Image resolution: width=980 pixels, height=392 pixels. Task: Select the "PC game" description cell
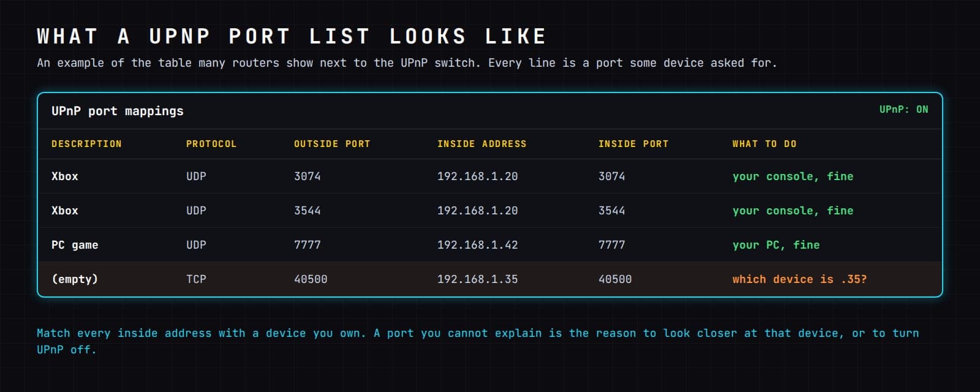click(75, 245)
